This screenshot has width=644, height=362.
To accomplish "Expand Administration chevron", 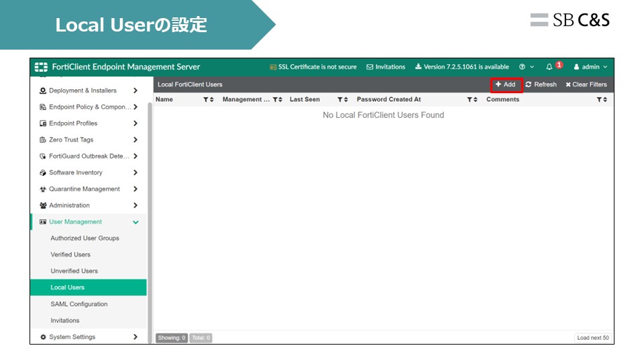I will tap(136, 206).
